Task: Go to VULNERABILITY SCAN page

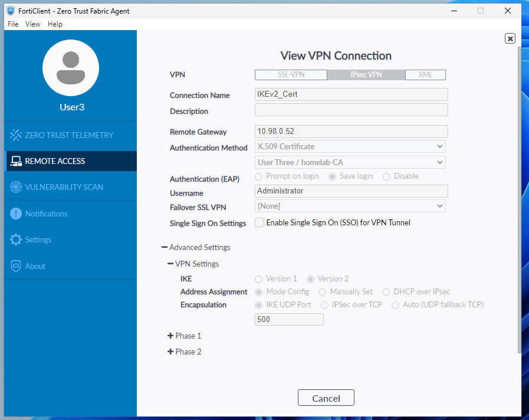Action: 64,187
